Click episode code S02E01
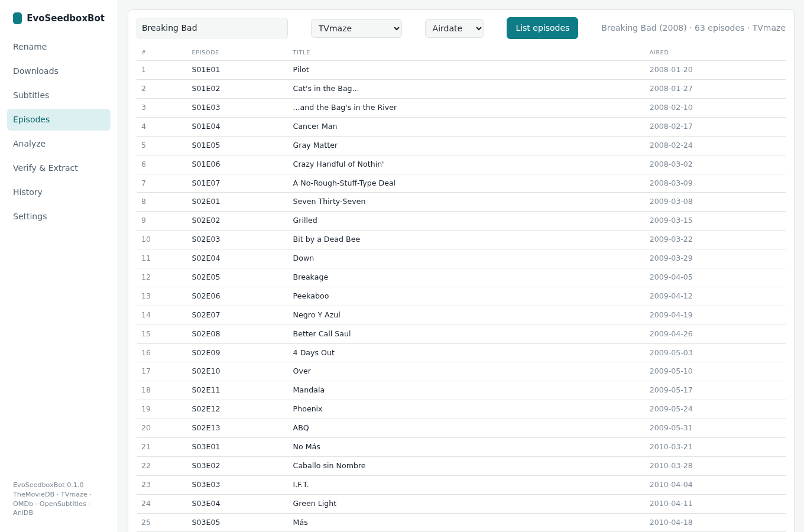This screenshot has width=804, height=532. (x=206, y=202)
